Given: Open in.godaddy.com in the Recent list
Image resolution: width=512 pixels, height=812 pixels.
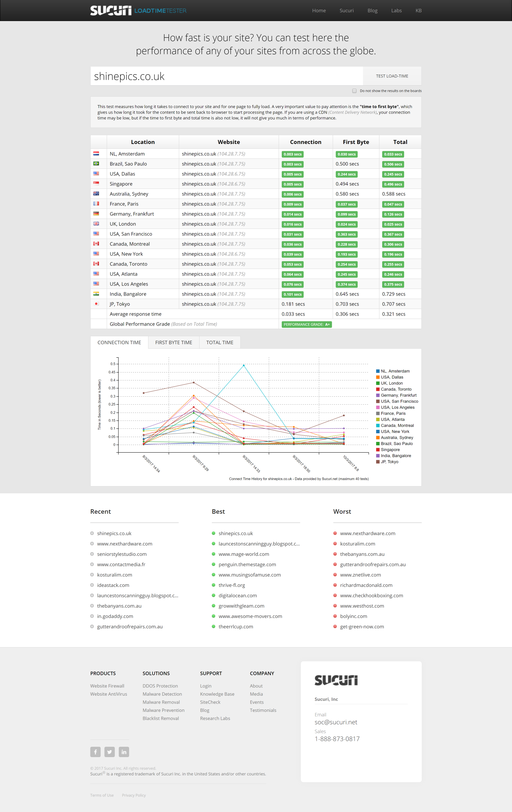Looking at the screenshot, I should click(115, 616).
